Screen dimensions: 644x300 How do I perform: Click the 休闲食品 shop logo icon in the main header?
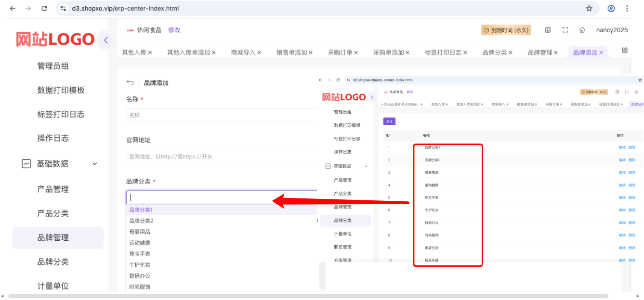pyautogui.click(x=130, y=30)
